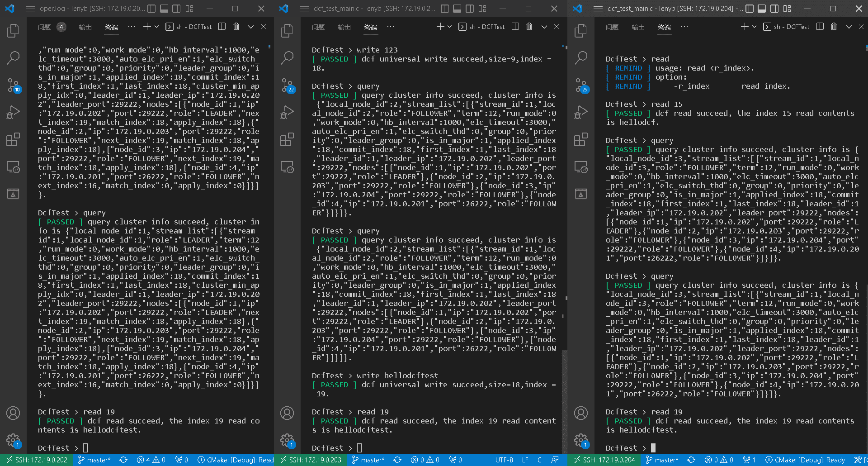The height and width of the screenshot is (466, 868).
Task: Toggle panel visibility in oper.log title bar
Action: pos(165,9)
